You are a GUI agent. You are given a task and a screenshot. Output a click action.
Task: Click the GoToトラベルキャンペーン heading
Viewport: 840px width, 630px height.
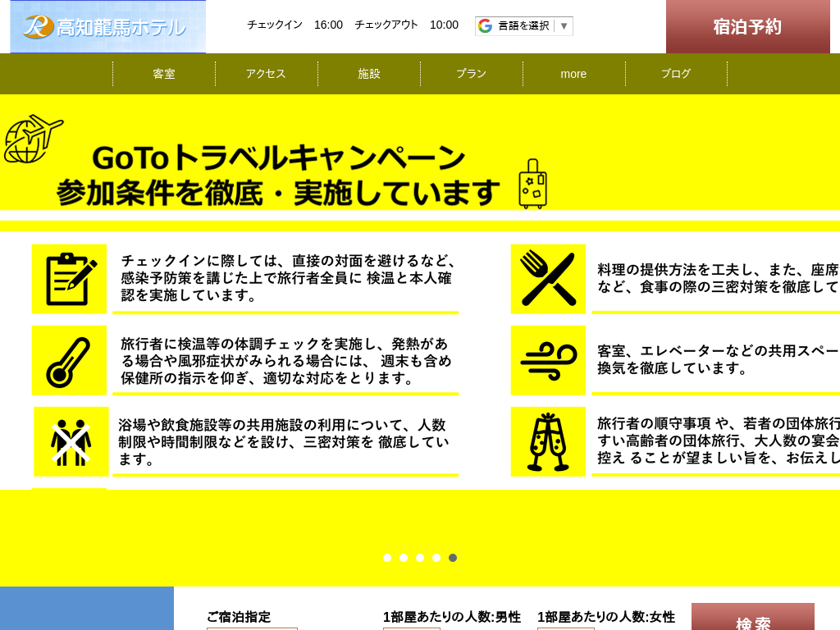point(279,157)
